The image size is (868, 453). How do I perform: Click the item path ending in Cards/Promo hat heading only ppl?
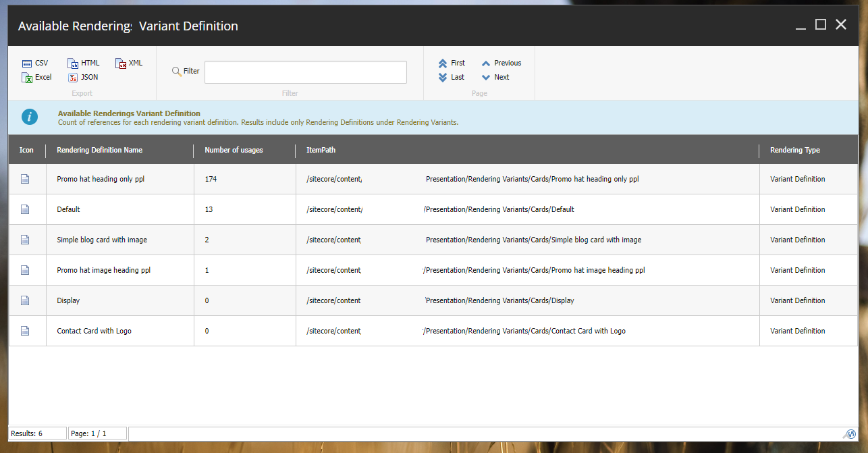(x=472, y=179)
